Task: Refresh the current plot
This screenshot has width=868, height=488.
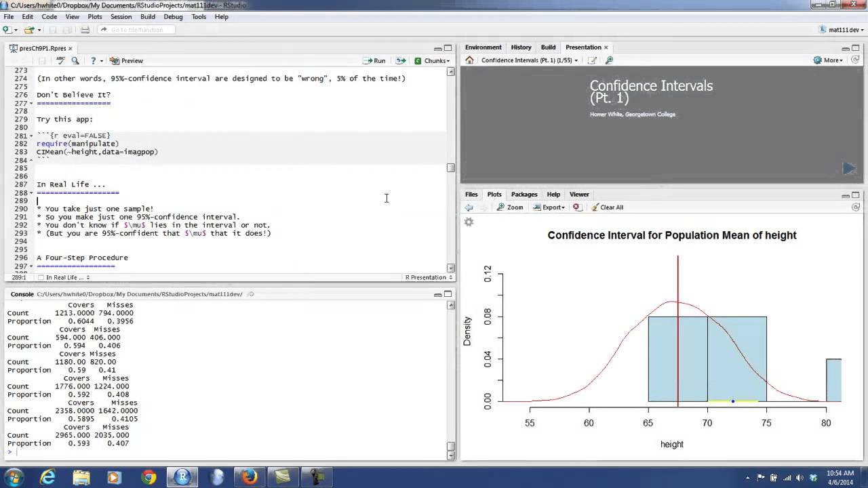Action: [855, 207]
